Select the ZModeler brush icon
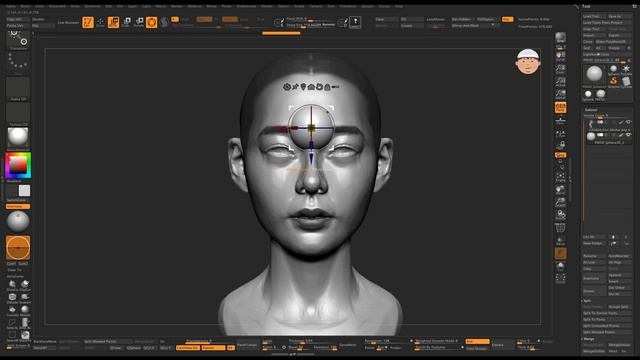Screen dimensions: 640x360 pos(12,297)
